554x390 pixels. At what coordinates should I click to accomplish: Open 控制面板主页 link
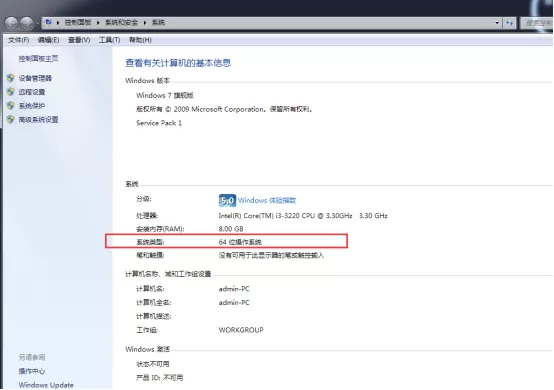pos(39,59)
